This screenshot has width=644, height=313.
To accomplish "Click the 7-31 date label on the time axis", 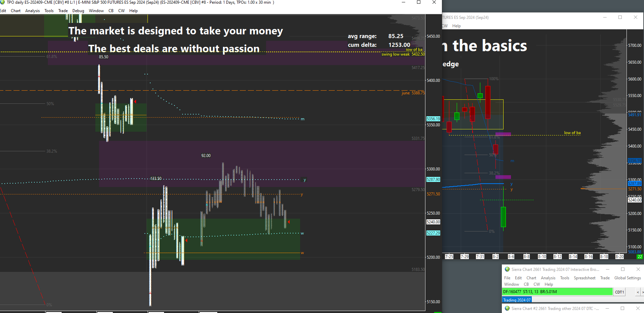I will point(480,257).
